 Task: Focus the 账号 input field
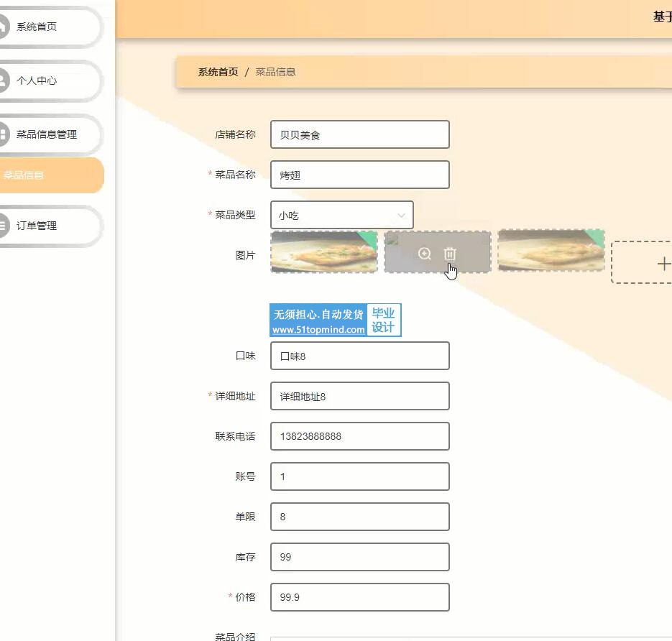click(360, 476)
